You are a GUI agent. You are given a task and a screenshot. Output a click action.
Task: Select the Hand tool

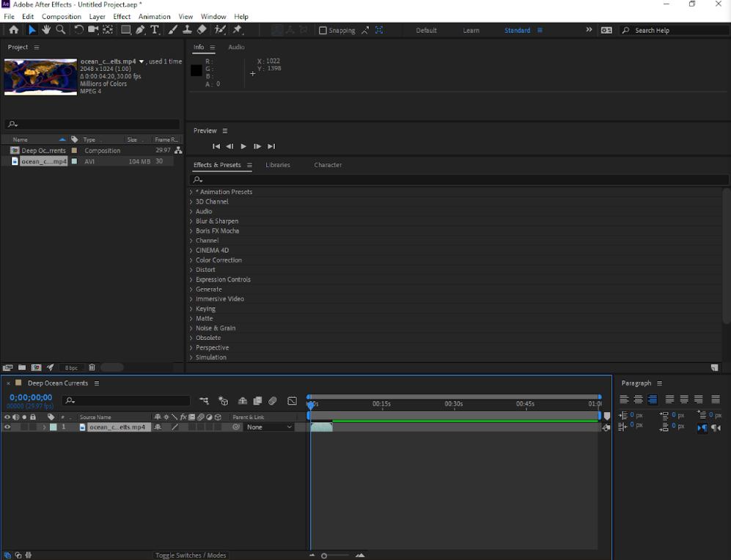[x=45, y=30]
